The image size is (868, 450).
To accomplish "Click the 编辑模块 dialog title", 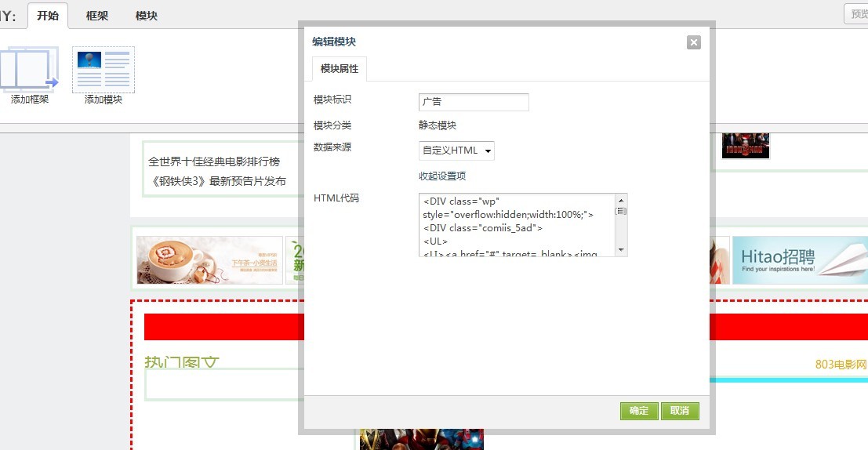I will (x=334, y=42).
